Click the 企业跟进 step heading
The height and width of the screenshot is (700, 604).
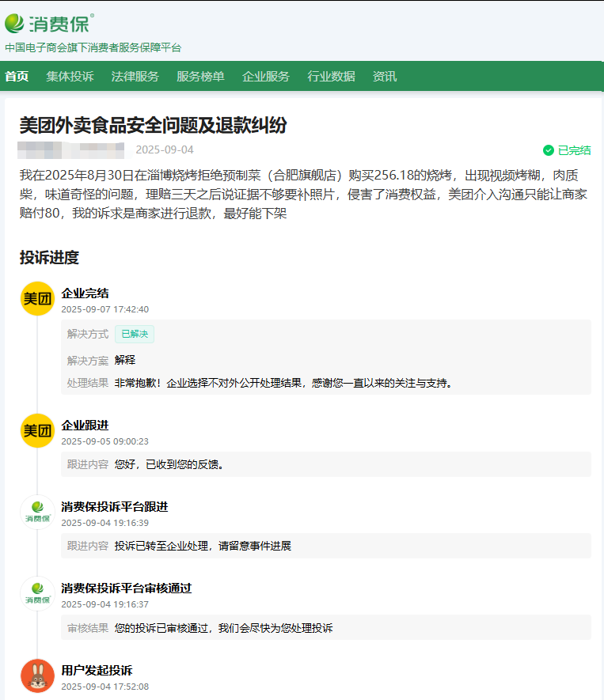pos(85,426)
